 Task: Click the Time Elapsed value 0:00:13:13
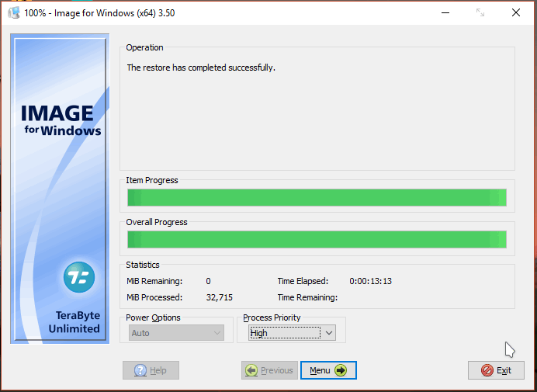(x=371, y=281)
